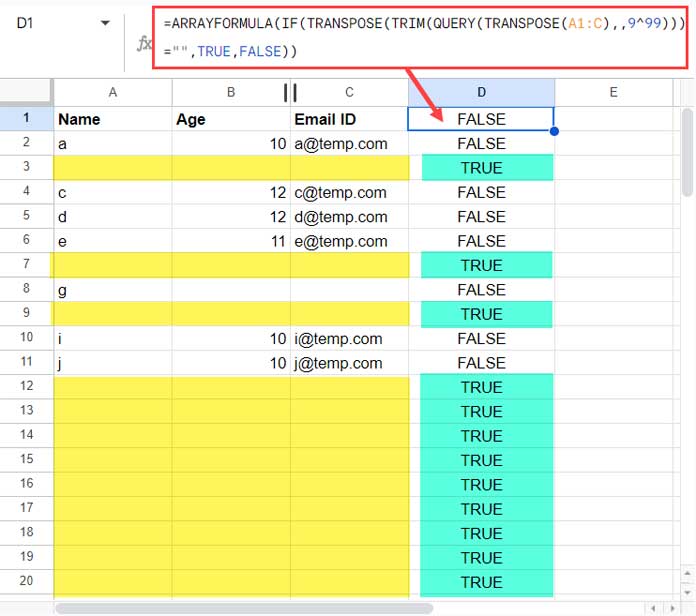Select cell D1 showing FALSE
The image size is (696, 616).
tap(481, 119)
